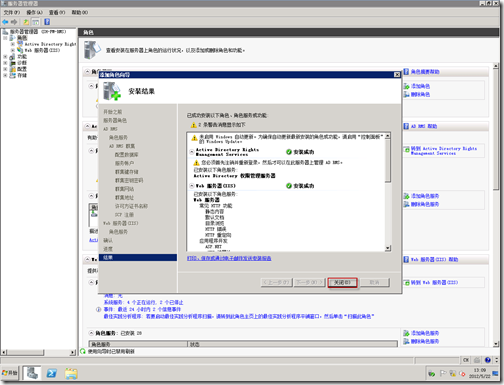
Task: Toggle the show/hide console tree toolbar icon
Action: [x=35, y=22]
